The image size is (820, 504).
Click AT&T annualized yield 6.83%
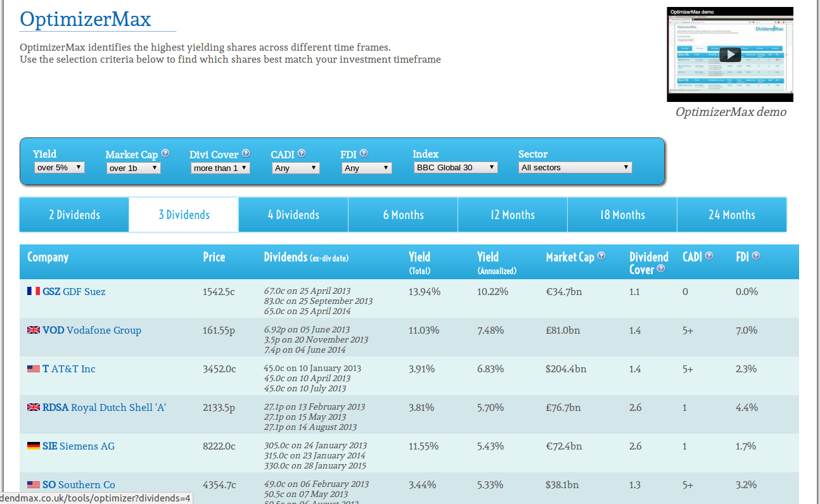490,369
